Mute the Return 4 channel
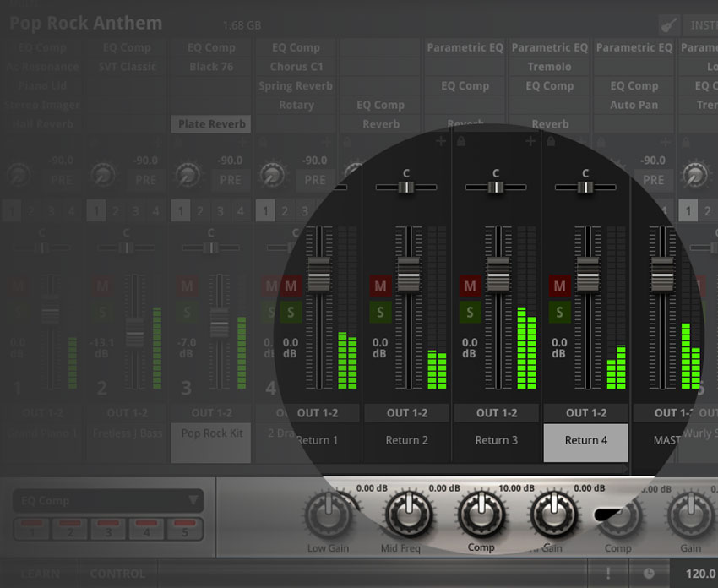 point(559,286)
